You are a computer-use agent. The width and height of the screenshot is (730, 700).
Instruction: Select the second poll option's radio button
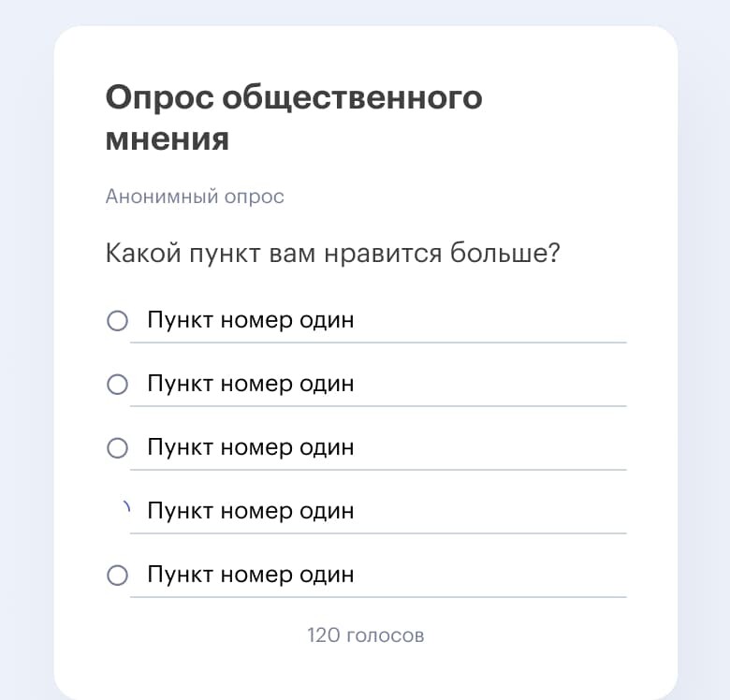(x=117, y=385)
